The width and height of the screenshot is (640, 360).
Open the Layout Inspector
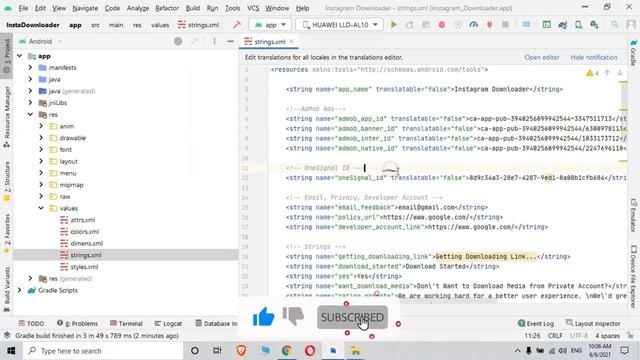[x=593, y=323]
